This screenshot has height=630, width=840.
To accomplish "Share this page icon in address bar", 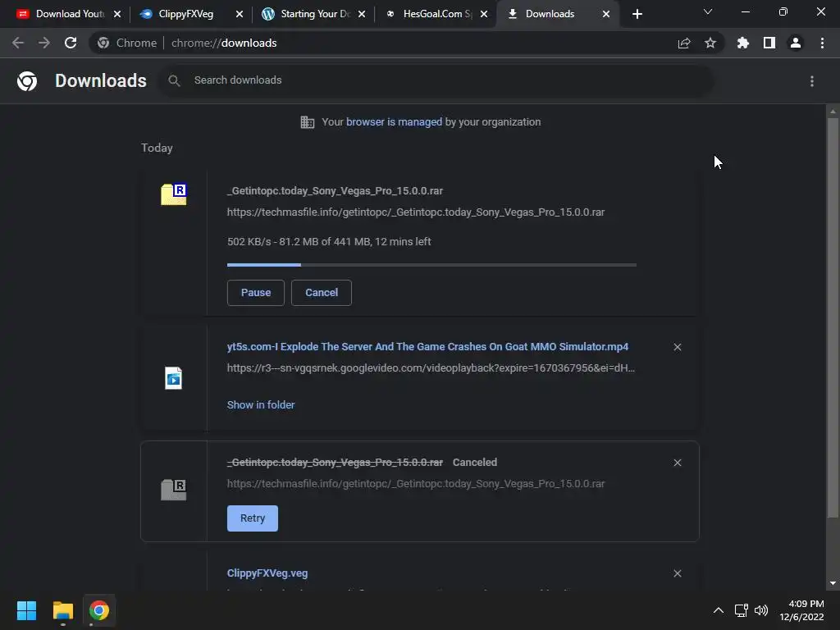I will click(x=684, y=43).
